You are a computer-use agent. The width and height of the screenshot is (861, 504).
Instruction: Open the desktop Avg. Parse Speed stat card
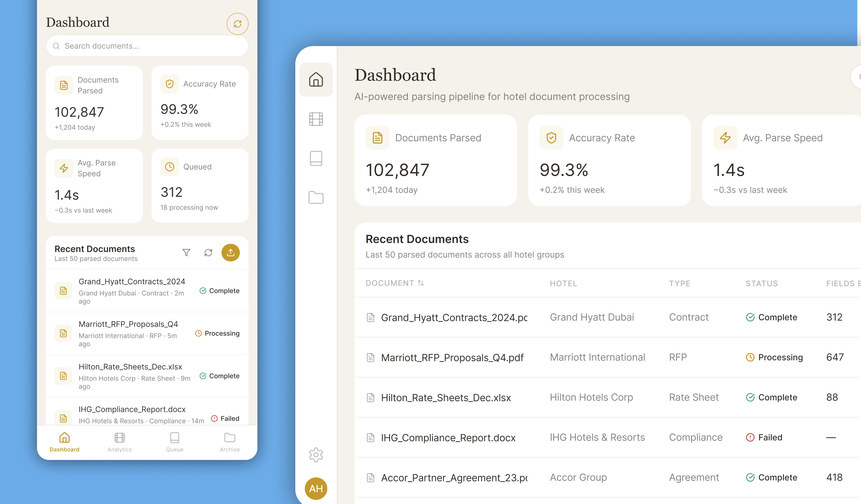[x=781, y=160]
